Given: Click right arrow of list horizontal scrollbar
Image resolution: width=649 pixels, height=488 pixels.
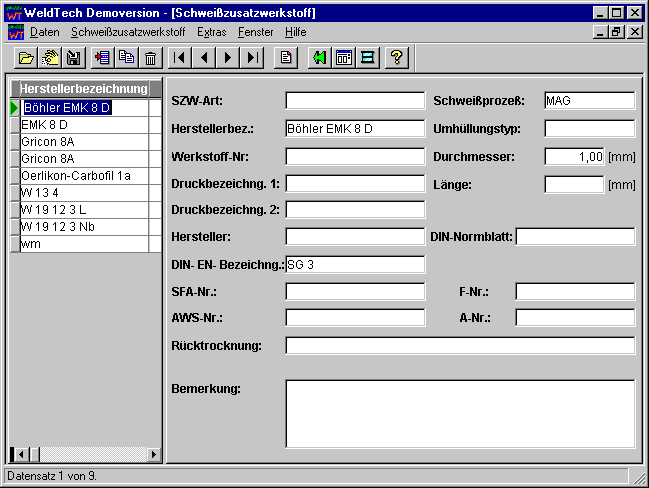Looking at the screenshot, I should 154,455.
